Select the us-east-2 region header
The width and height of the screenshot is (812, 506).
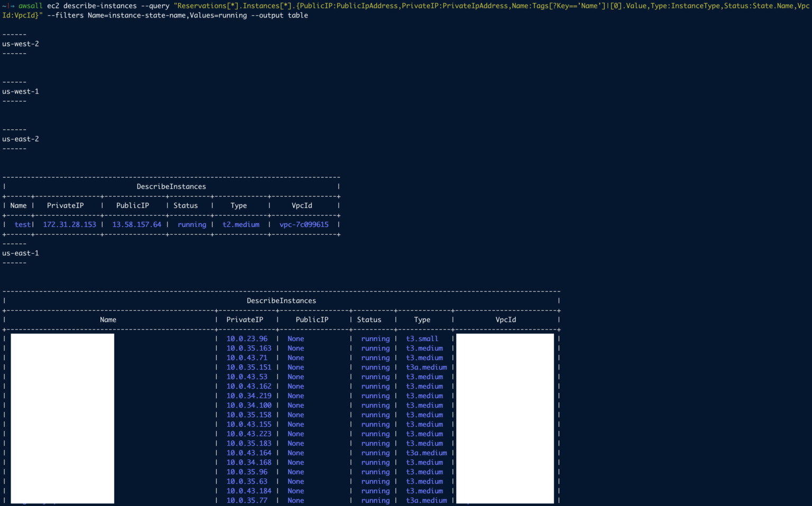[x=20, y=139]
